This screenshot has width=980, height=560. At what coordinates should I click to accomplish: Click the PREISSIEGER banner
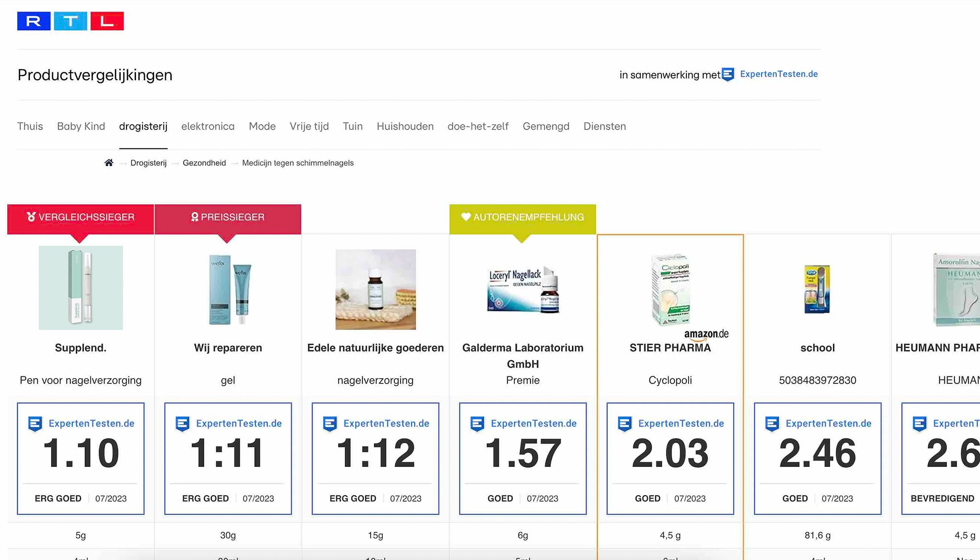point(228,219)
